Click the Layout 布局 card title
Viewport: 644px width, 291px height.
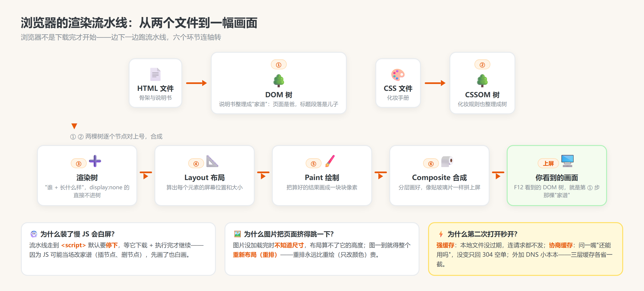pyautogui.click(x=204, y=178)
